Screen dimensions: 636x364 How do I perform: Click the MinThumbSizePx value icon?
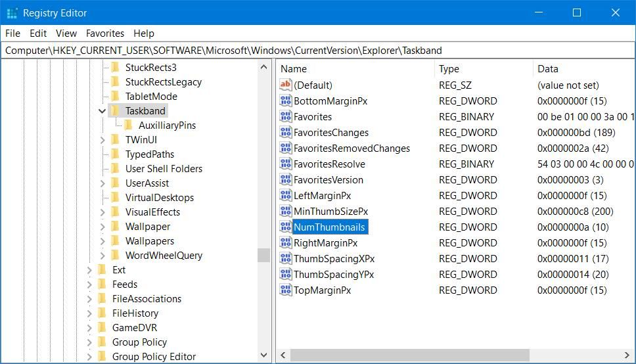pyautogui.click(x=285, y=211)
